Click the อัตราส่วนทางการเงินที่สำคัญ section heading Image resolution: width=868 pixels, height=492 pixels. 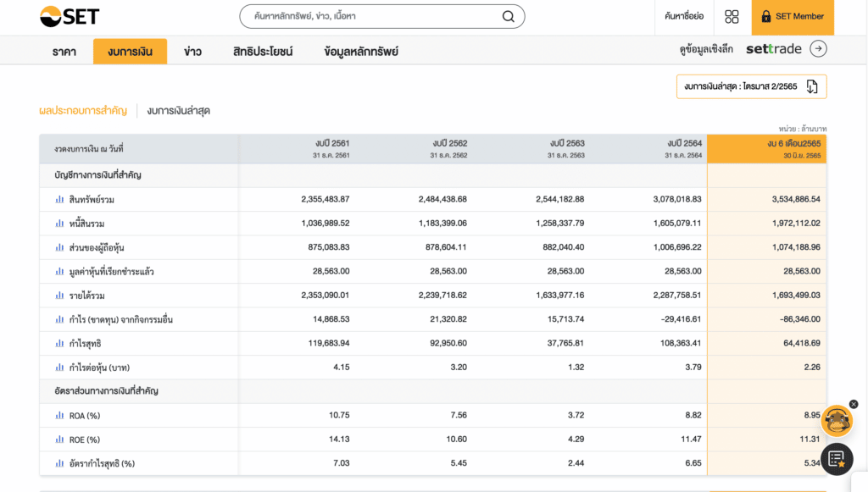coord(106,391)
